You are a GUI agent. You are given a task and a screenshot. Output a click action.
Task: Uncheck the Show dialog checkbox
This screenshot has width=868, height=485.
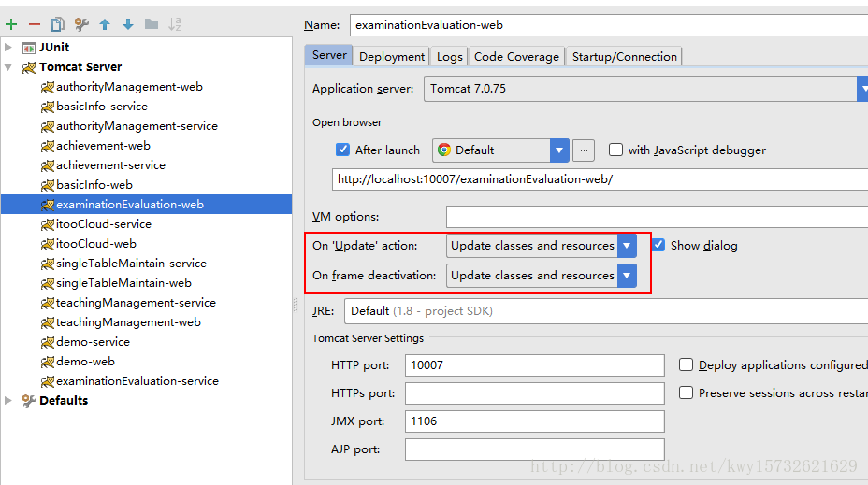pyautogui.click(x=658, y=245)
